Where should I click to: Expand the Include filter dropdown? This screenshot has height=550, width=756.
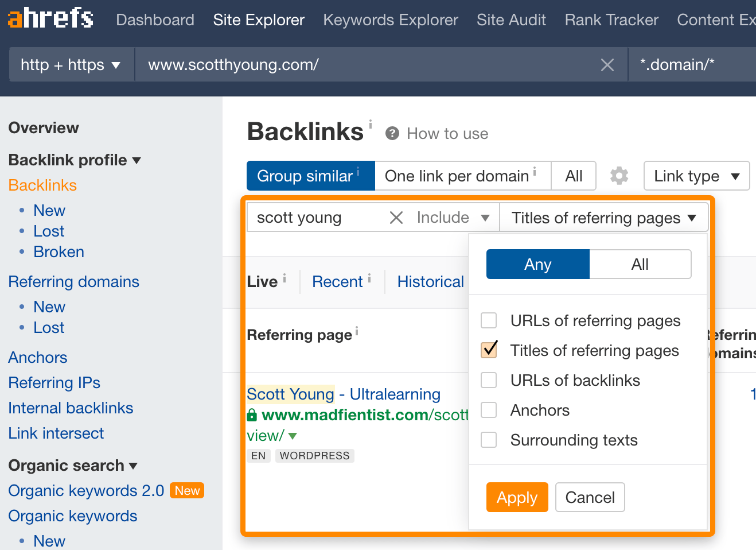(x=453, y=218)
